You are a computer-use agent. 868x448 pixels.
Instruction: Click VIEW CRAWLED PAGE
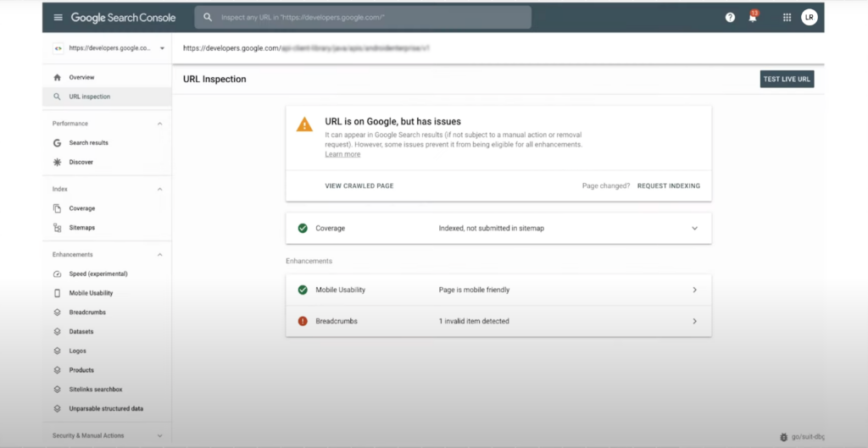pyautogui.click(x=359, y=185)
